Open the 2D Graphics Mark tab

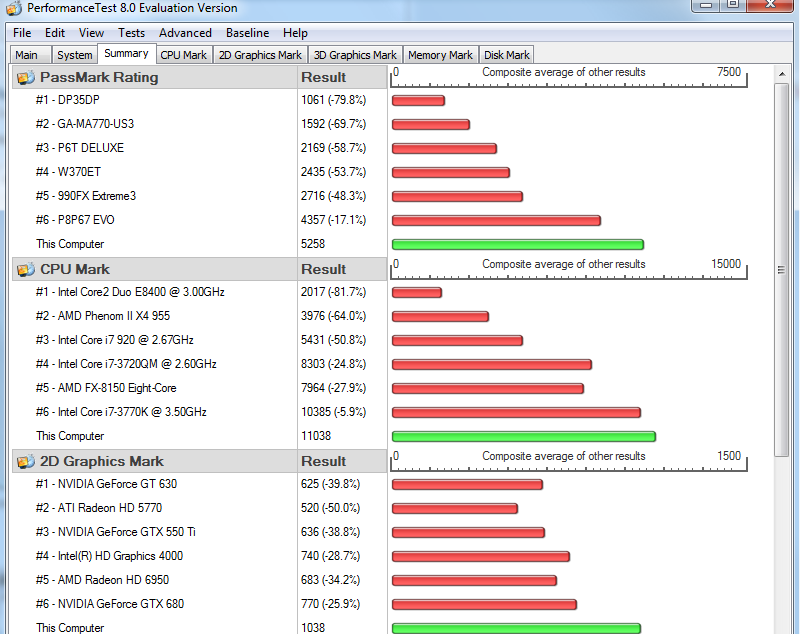point(260,55)
